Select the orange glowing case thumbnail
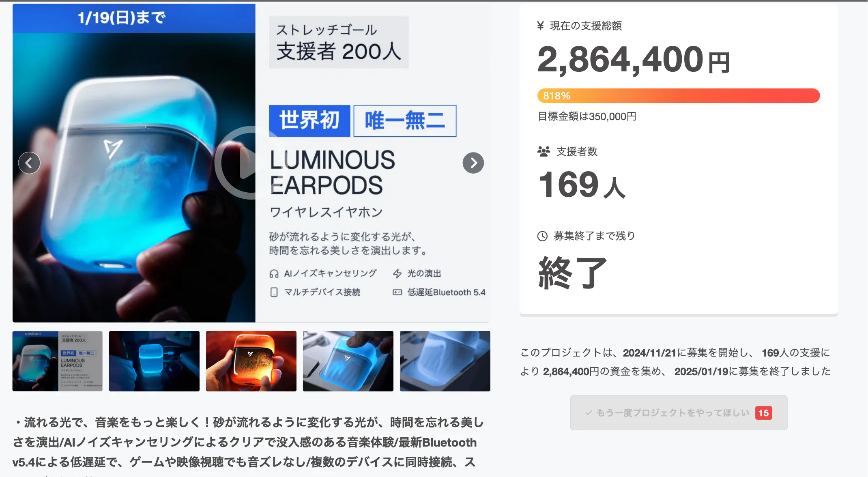This screenshot has width=868, height=477. (x=251, y=361)
